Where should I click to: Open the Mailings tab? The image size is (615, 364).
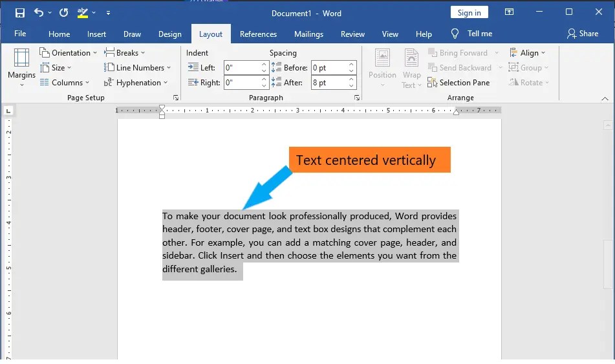[308, 34]
